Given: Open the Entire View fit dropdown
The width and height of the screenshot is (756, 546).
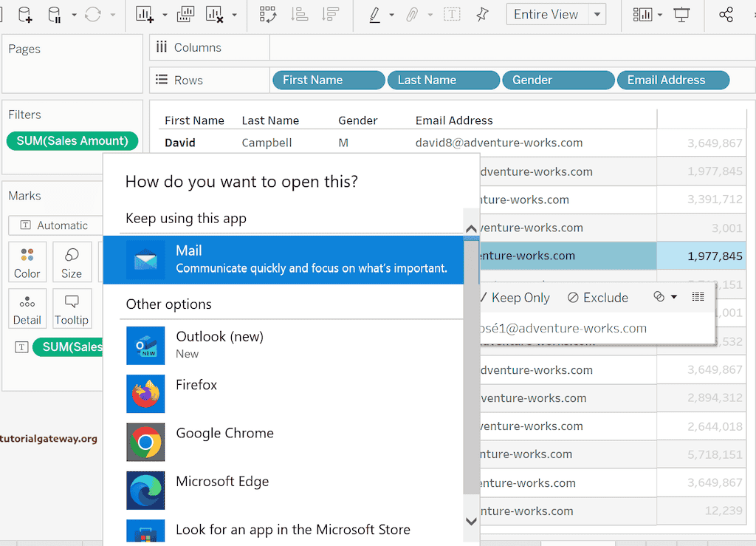Looking at the screenshot, I should click(x=595, y=14).
